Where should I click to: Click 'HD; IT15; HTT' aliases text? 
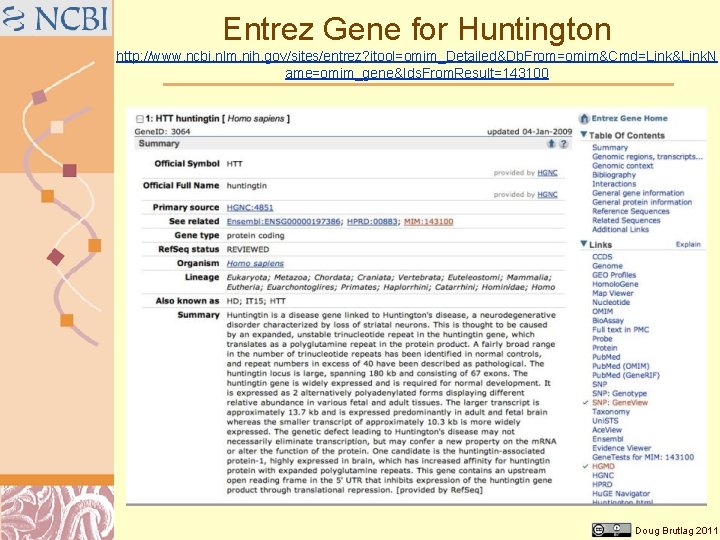tap(256, 301)
